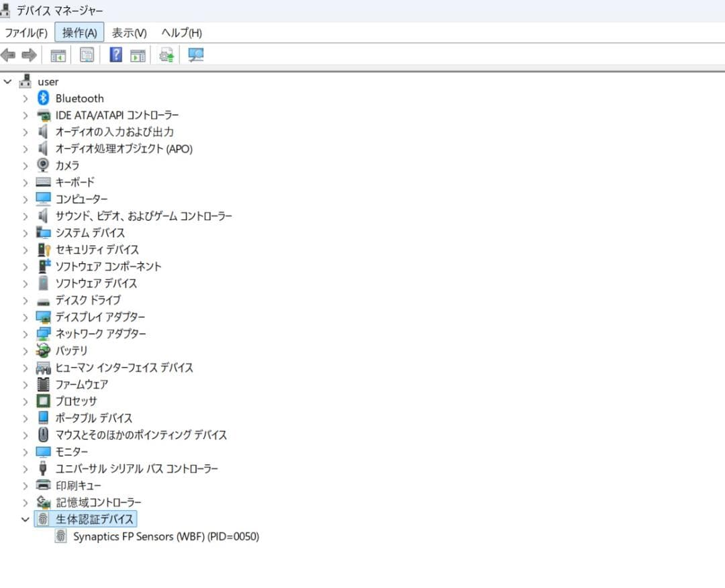This screenshot has width=725, height=588.
Task: Click the Bluetooth device icon
Action: (x=43, y=98)
